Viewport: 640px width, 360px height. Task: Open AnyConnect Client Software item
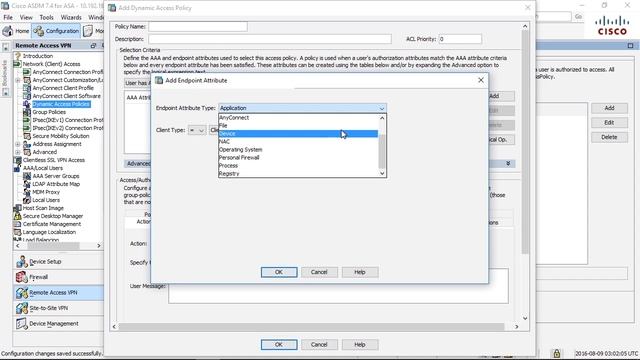(66, 96)
